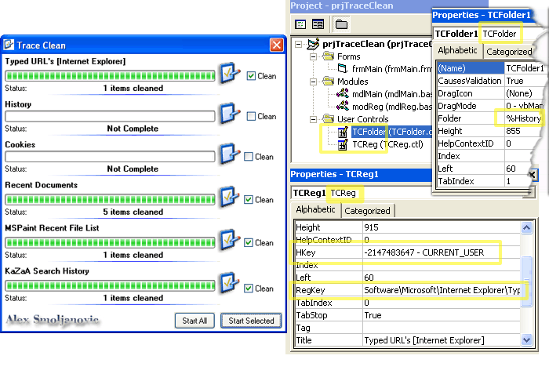Collapse the User Controls folder node
This screenshot has height=392, width=549.
(x=313, y=119)
